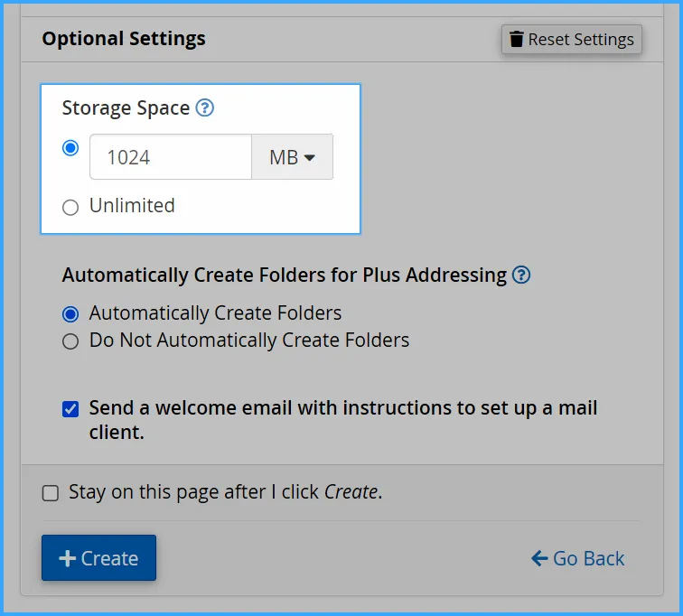Select the custom storage size radio button

70,148
